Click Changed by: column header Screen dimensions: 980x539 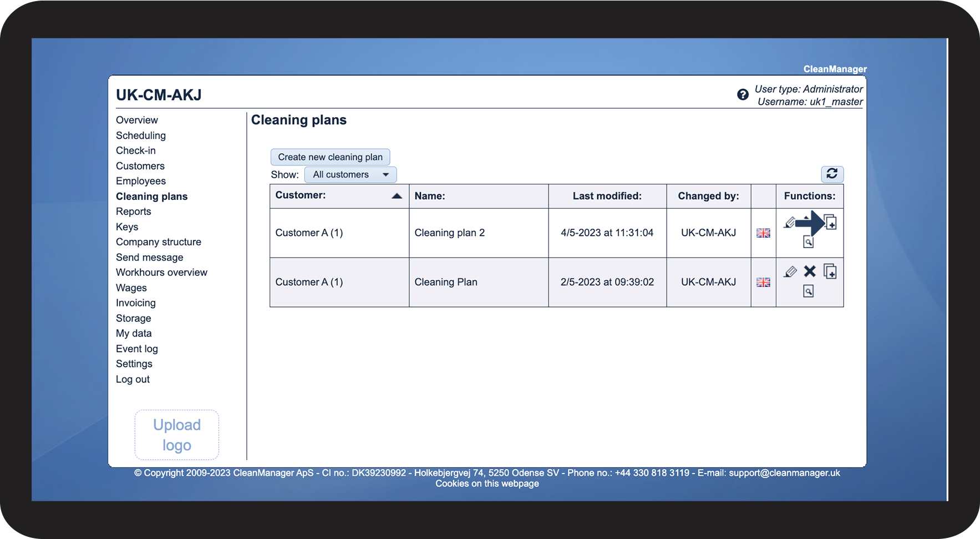pos(708,196)
